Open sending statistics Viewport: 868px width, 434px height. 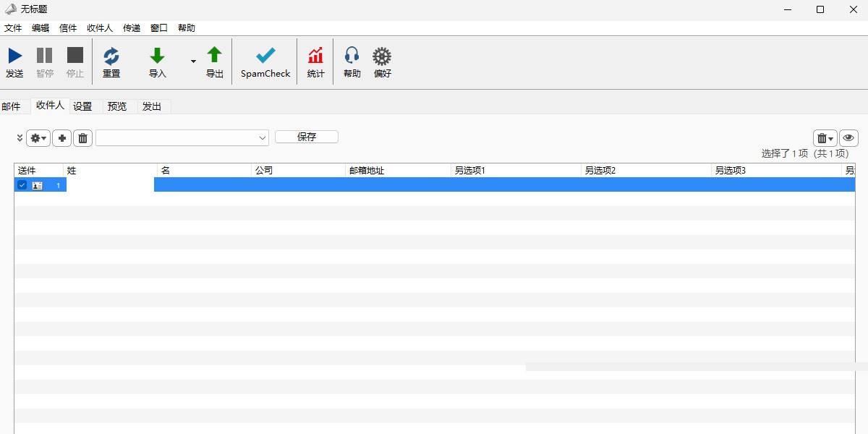coord(315,61)
